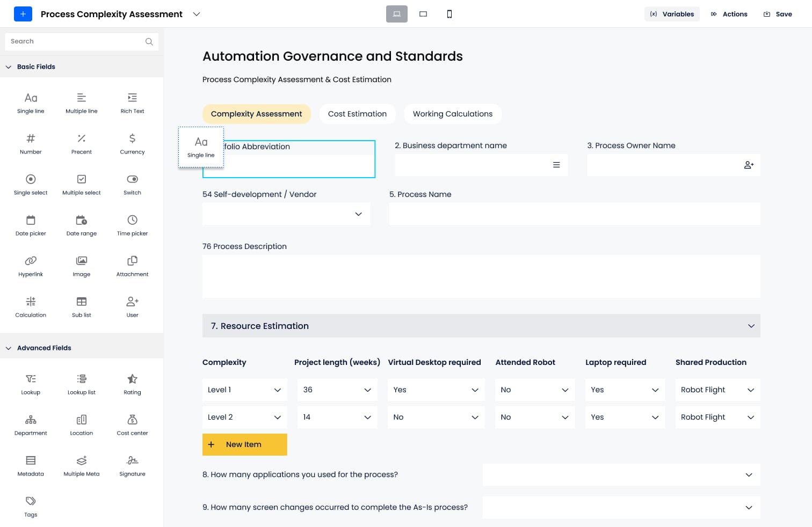This screenshot has width=812, height=527.
Task: Click the Sub list field icon
Action: [x=82, y=302]
